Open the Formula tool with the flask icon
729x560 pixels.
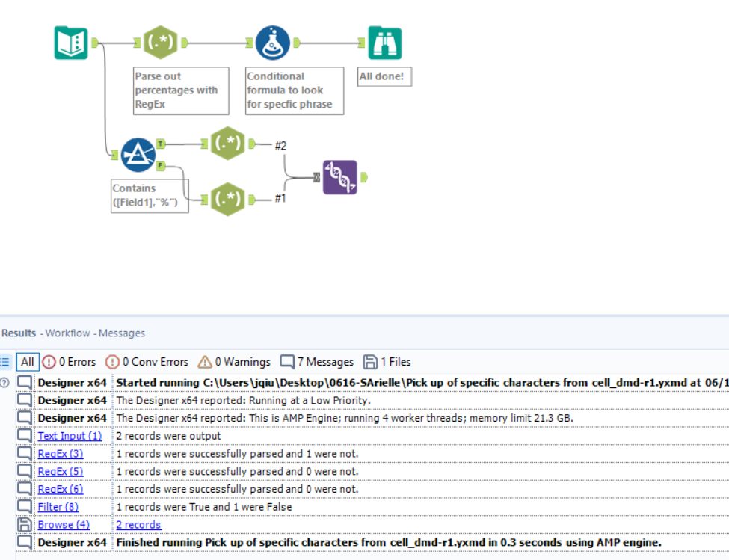pos(273,43)
